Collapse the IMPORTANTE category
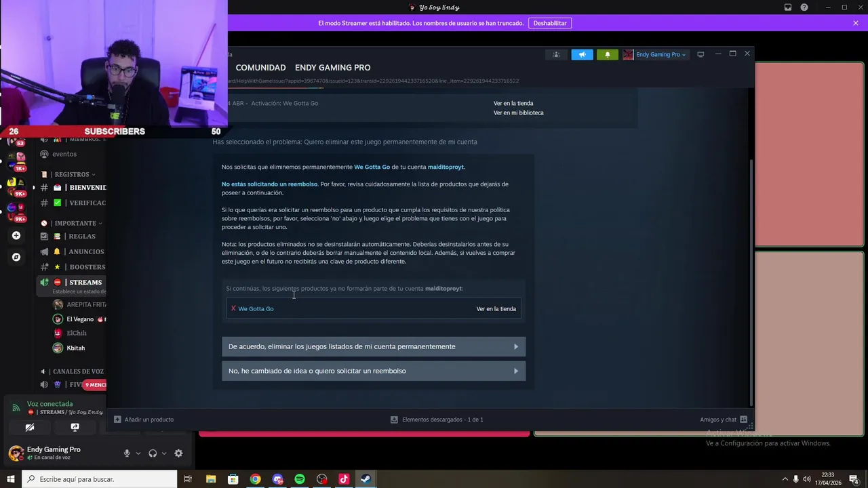868x488 pixels. (71, 223)
